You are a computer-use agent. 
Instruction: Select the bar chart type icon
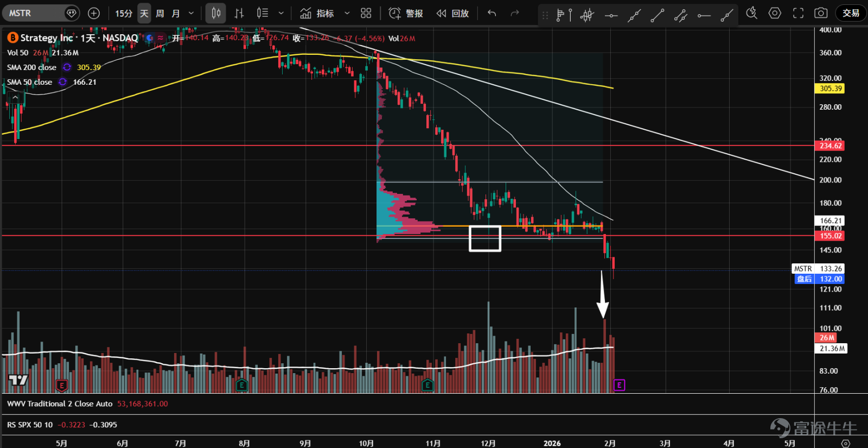(x=239, y=13)
